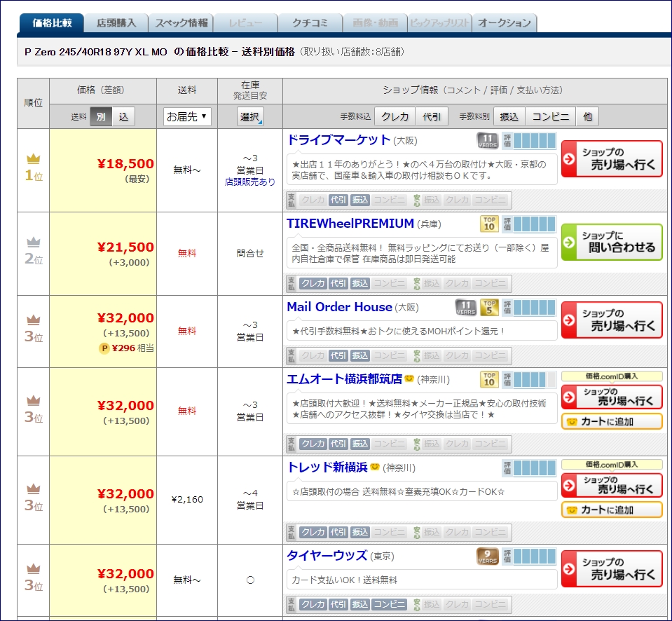Click the smiley icon next to エムオート横浜都筑店
Screen dimensions: 672x621
tap(409, 378)
